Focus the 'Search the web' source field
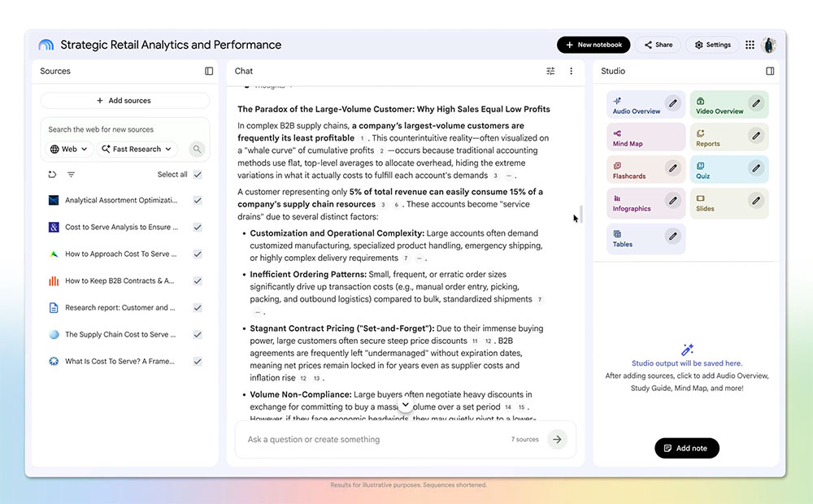 click(x=124, y=129)
